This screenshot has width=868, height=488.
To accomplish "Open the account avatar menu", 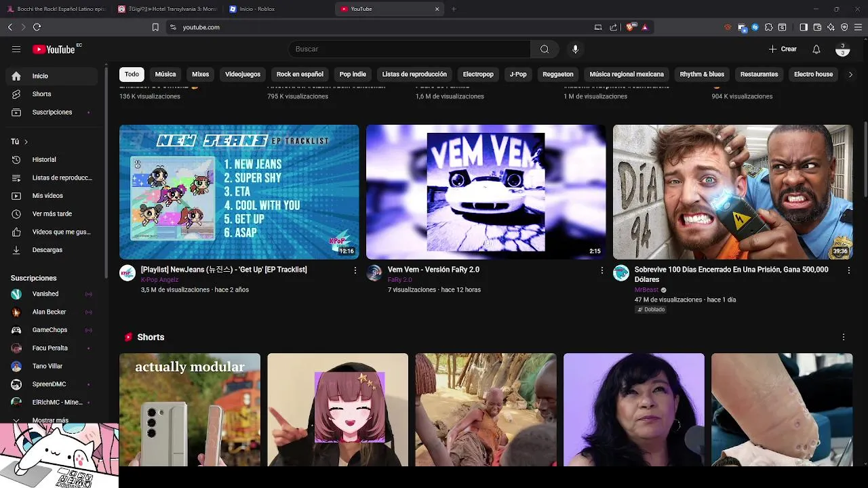I will (842, 49).
